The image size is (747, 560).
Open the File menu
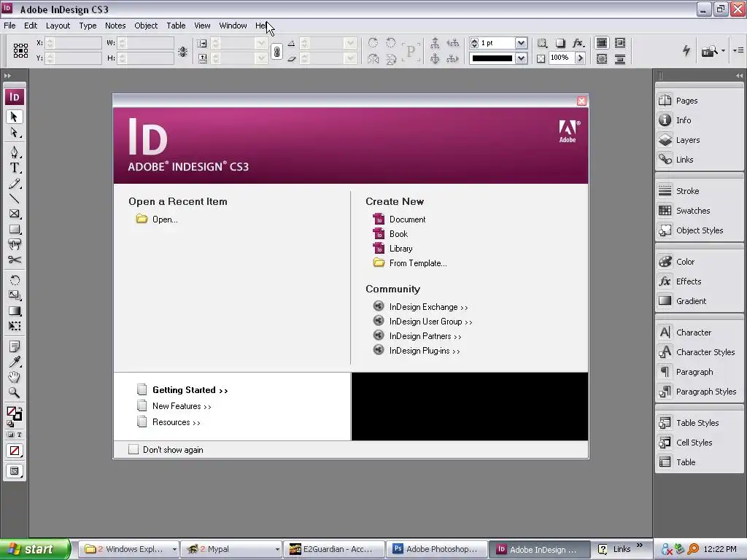(x=9, y=26)
